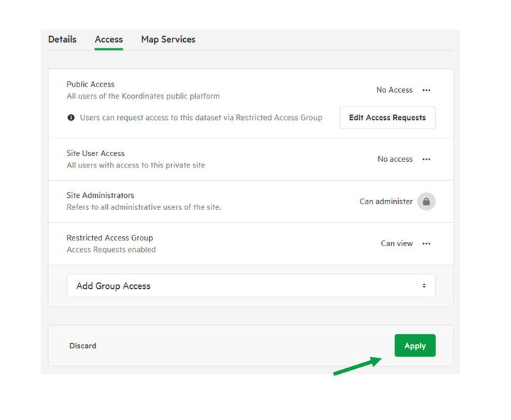Select the Access tab
Viewport: 511px width, 420px height.
coord(109,40)
